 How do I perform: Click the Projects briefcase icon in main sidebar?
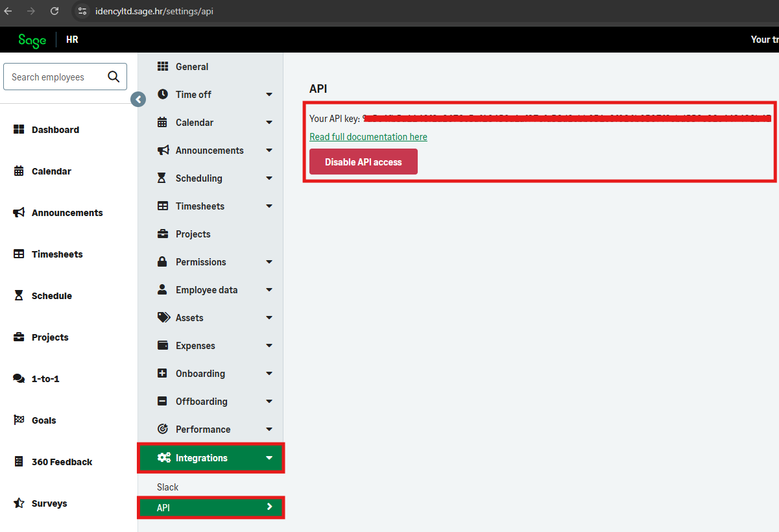point(19,337)
